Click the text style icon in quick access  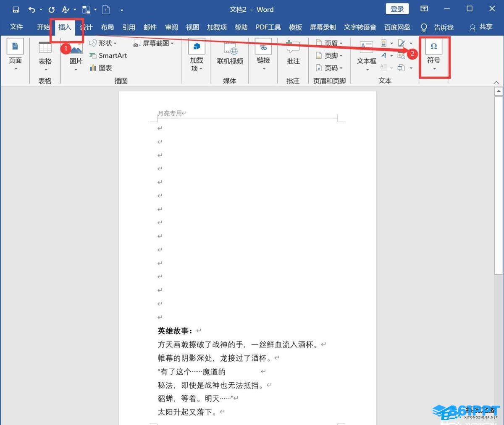[66, 9]
